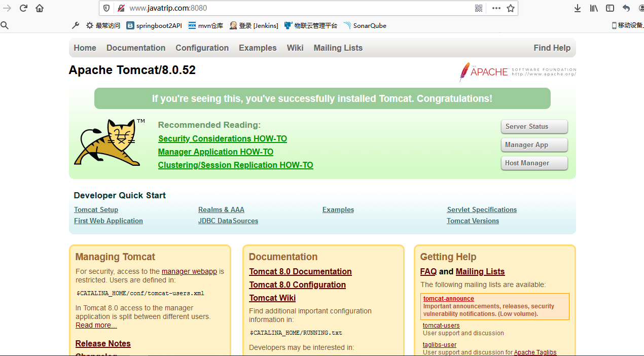
Task: Open 登录 [Jenkins] bookmark
Action: [254, 25]
